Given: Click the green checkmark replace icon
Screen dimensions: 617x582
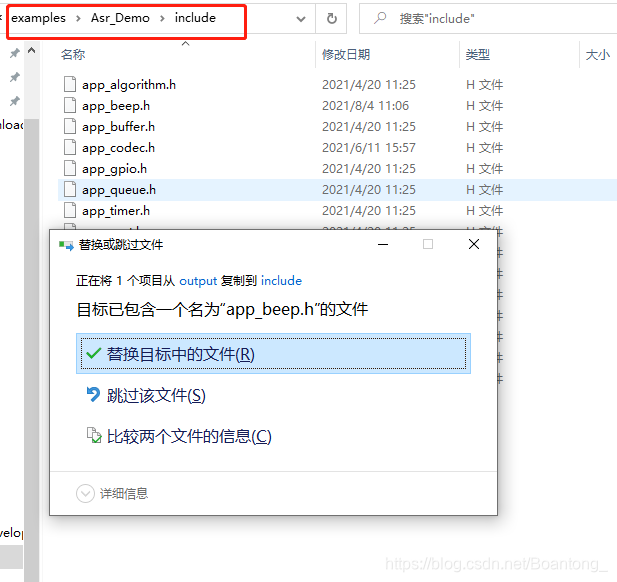Looking at the screenshot, I should click(x=94, y=353).
